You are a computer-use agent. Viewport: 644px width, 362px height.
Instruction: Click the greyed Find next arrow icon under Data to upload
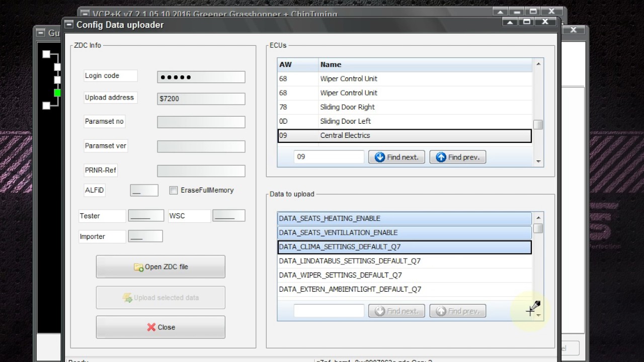[380, 311]
